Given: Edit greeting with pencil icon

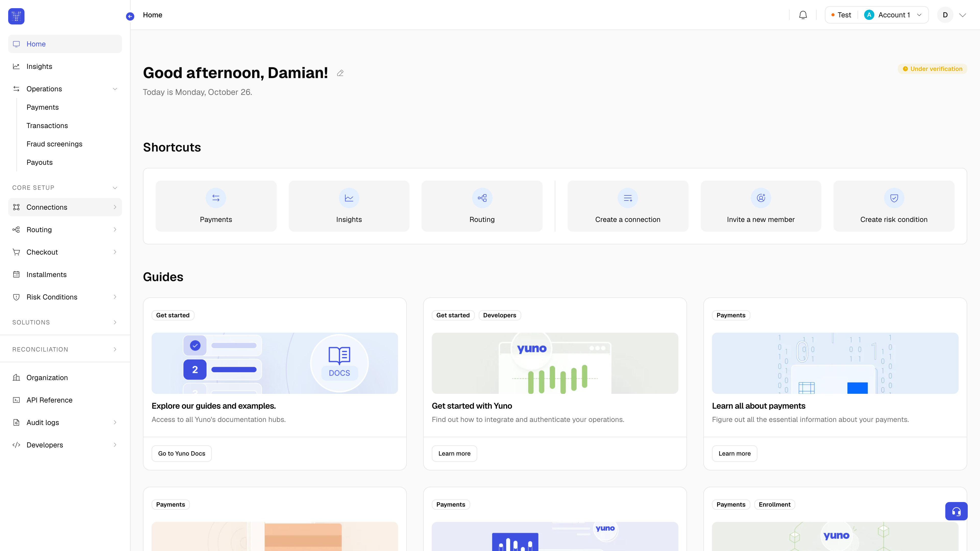Looking at the screenshot, I should pyautogui.click(x=340, y=73).
